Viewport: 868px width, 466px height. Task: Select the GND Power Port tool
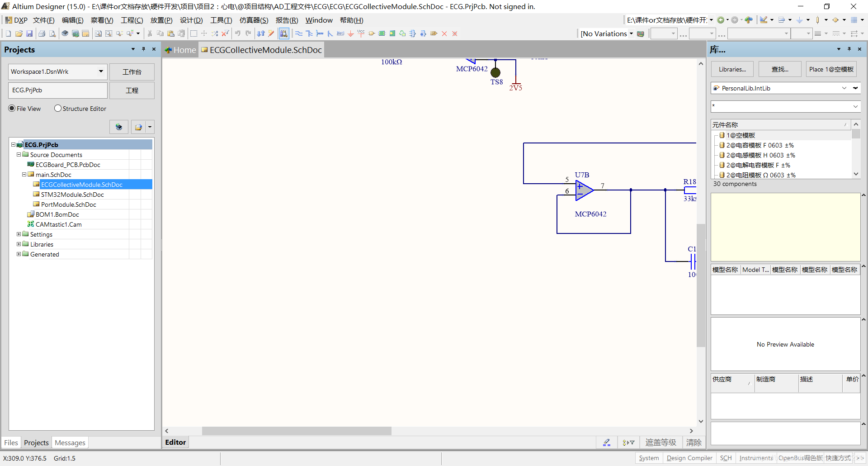click(351, 33)
